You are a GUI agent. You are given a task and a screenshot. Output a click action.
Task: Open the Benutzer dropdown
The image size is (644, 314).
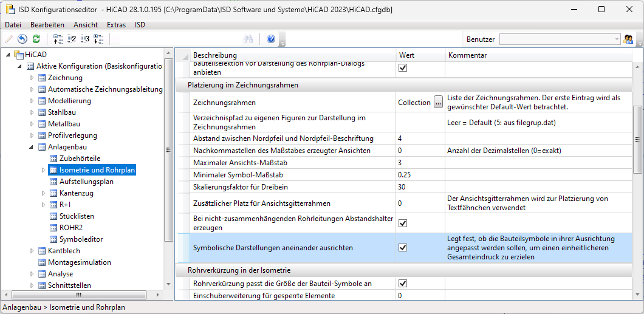point(616,39)
